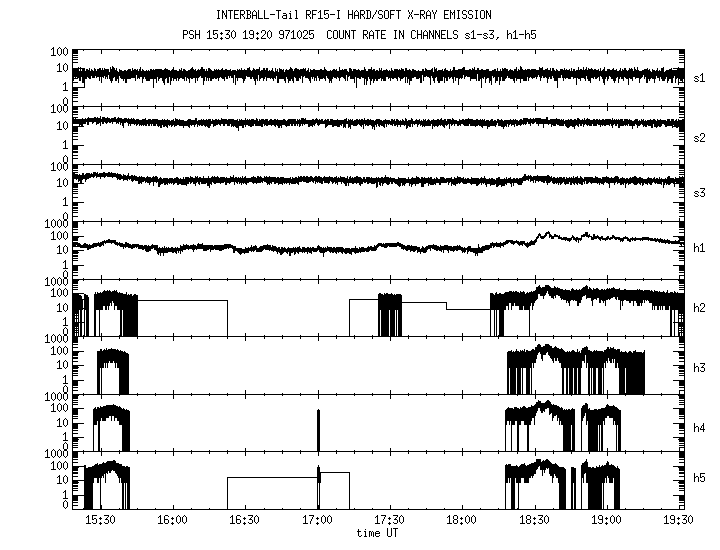Screen dimensions: 720x550
Task: Select the 17:30 time axis label
Action: point(390,521)
